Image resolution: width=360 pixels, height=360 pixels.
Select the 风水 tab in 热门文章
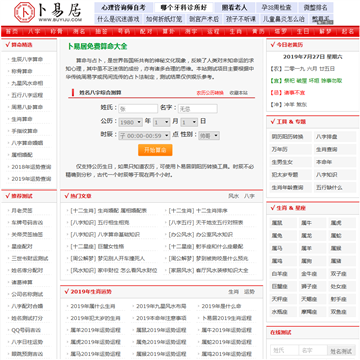[x=233, y=196]
